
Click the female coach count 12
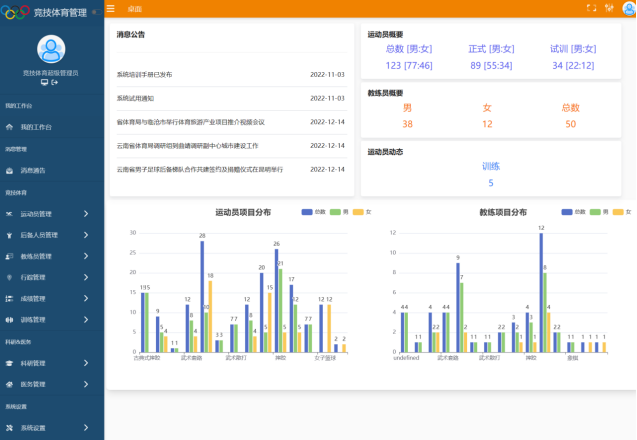pos(487,124)
